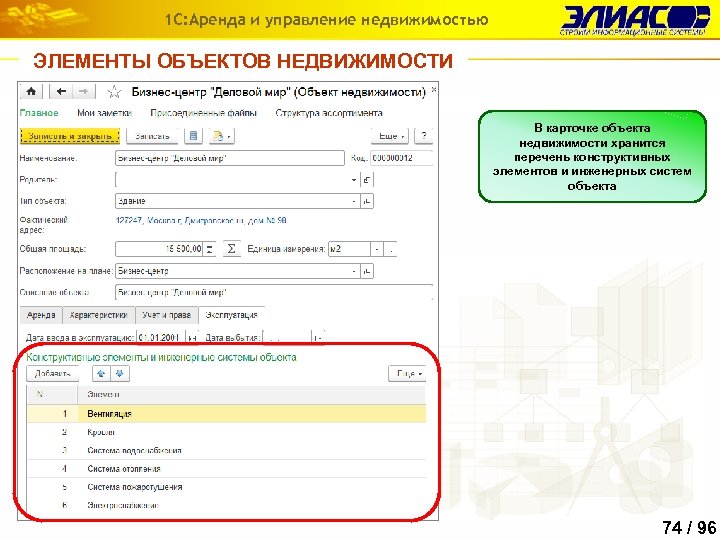
Task: Select the Кровля row
Action: point(226,432)
